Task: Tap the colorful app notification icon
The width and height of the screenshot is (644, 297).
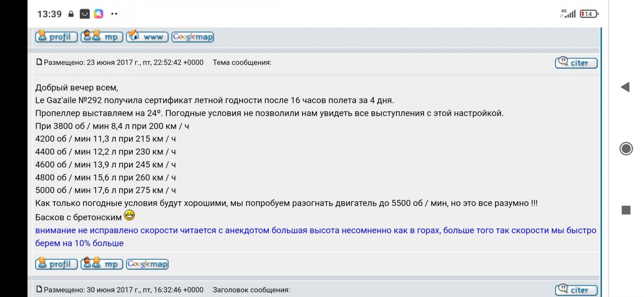Action: (x=99, y=14)
